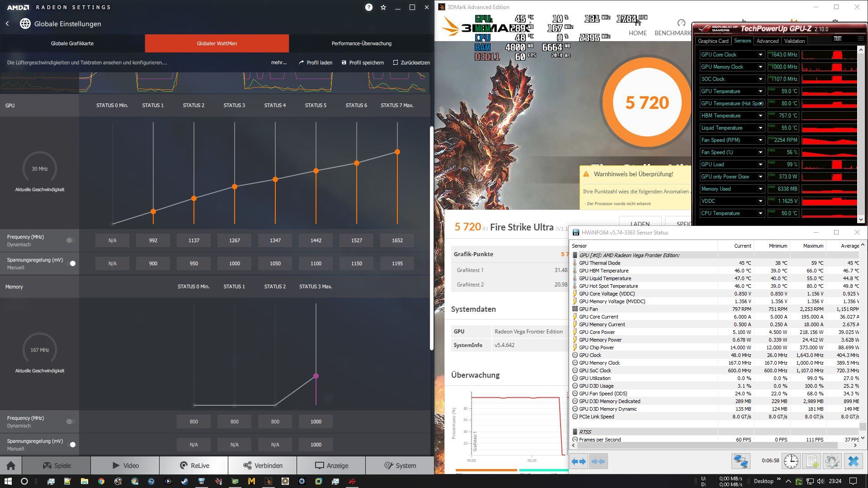
Task: Open HWiNFO sensor settings gear
Action: [x=832, y=461]
